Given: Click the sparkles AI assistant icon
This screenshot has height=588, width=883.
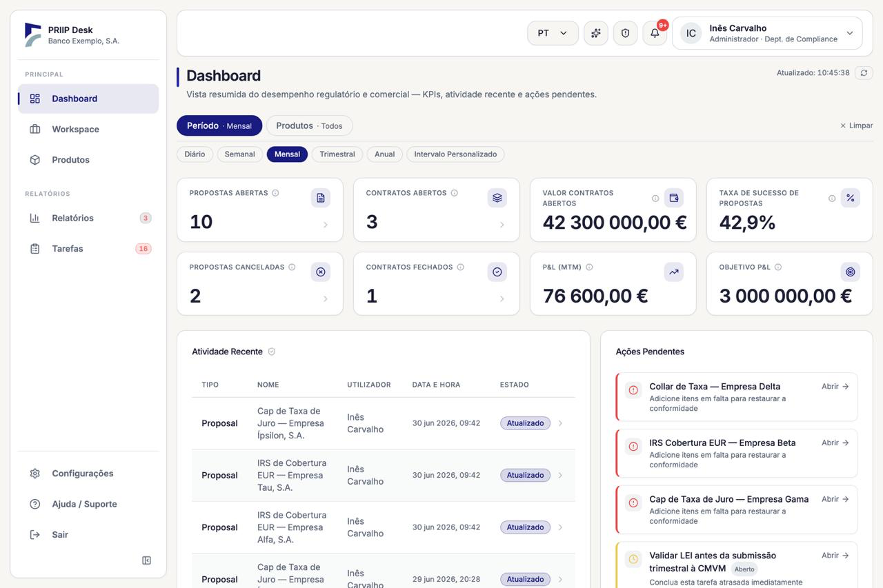Looking at the screenshot, I should pyautogui.click(x=596, y=33).
